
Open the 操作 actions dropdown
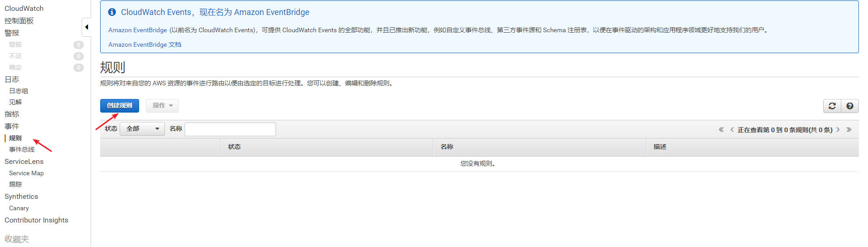pos(162,106)
